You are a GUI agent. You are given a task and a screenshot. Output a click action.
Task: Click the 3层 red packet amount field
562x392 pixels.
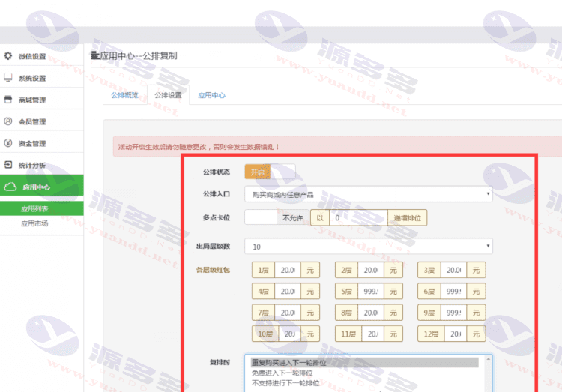[x=453, y=270]
